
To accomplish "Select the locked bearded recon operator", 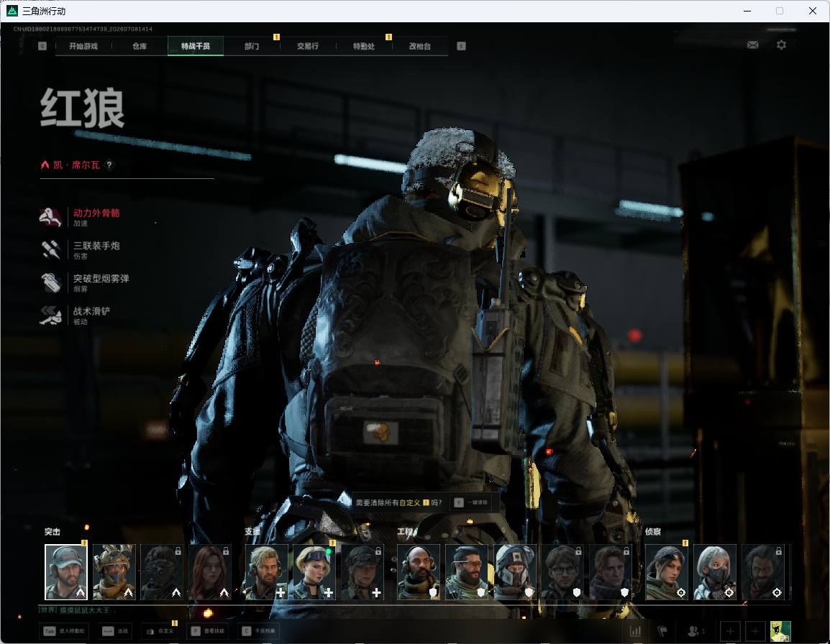I will tap(763, 572).
